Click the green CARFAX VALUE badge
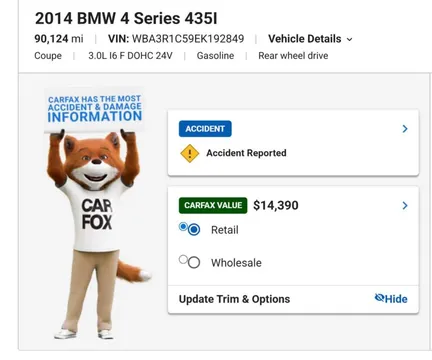The image size is (432, 360). click(x=213, y=205)
